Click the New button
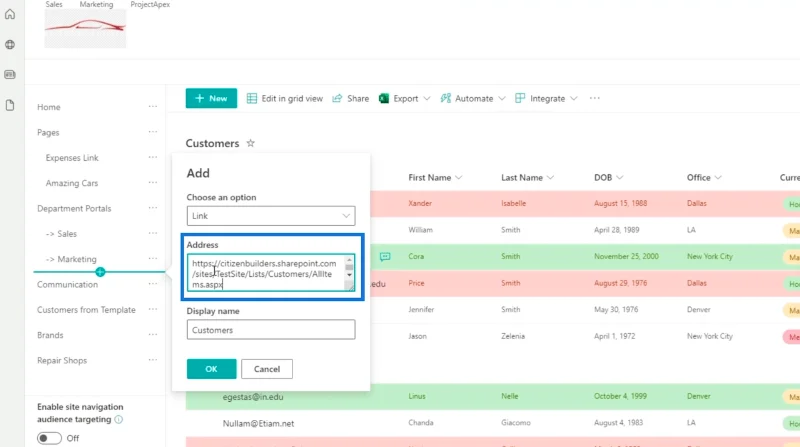The width and height of the screenshot is (800, 447). (x=211, y=98)
